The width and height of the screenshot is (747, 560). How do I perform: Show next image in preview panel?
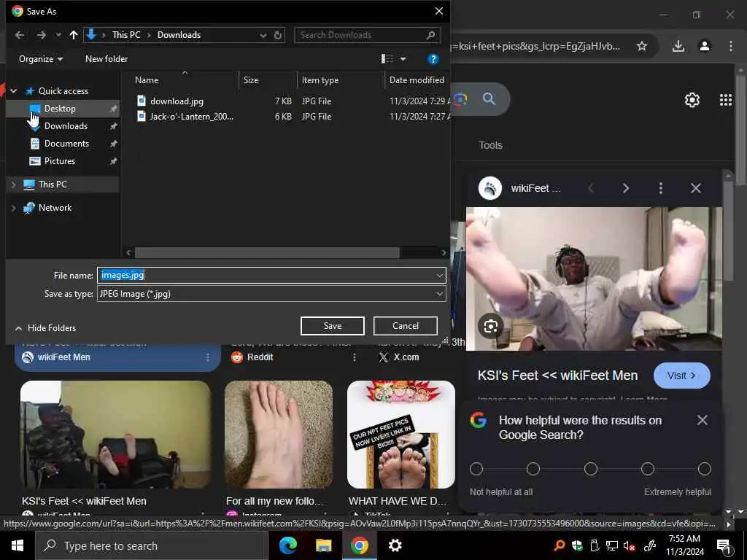pos(625,189)
